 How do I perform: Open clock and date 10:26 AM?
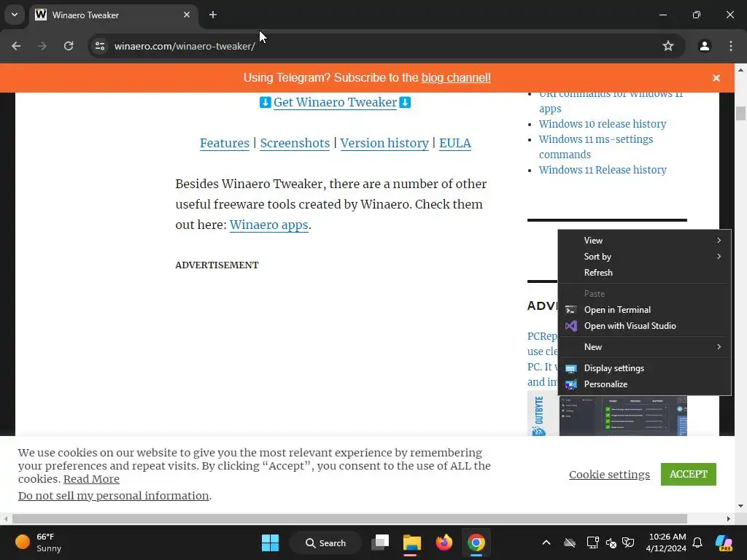(666, 542)
